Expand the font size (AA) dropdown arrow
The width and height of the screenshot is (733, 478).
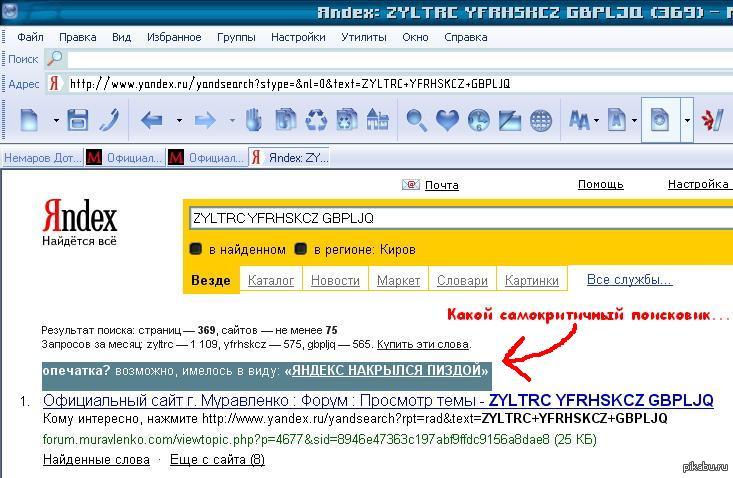coord(596,121)
